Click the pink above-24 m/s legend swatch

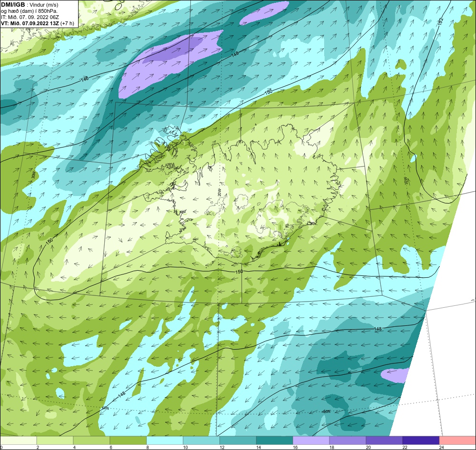tap(457, 440)
